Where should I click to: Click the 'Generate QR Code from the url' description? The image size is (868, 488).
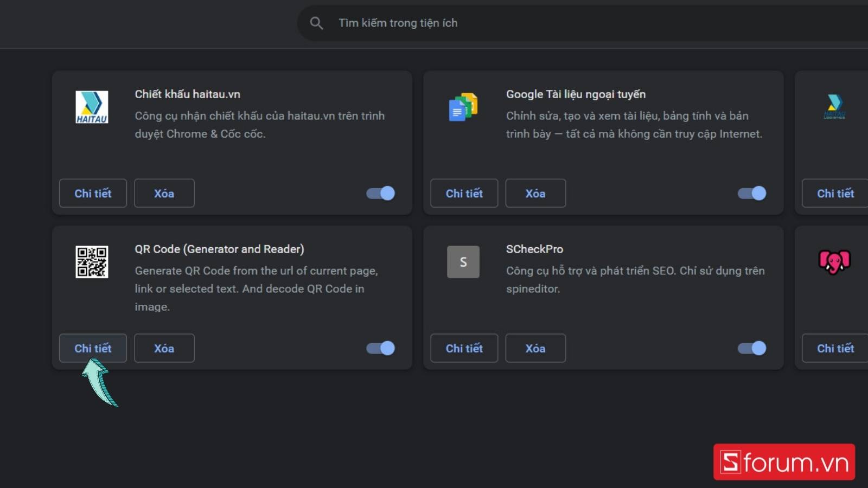tap(257, 288)
